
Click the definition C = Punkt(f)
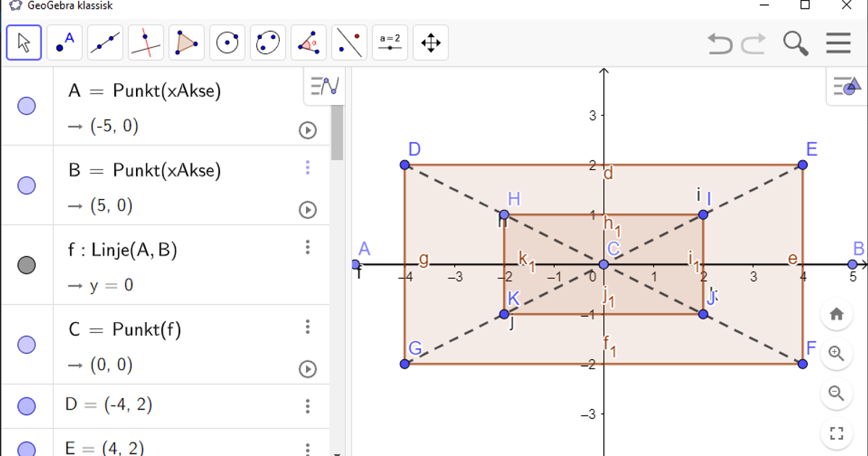tap(124, 329)
